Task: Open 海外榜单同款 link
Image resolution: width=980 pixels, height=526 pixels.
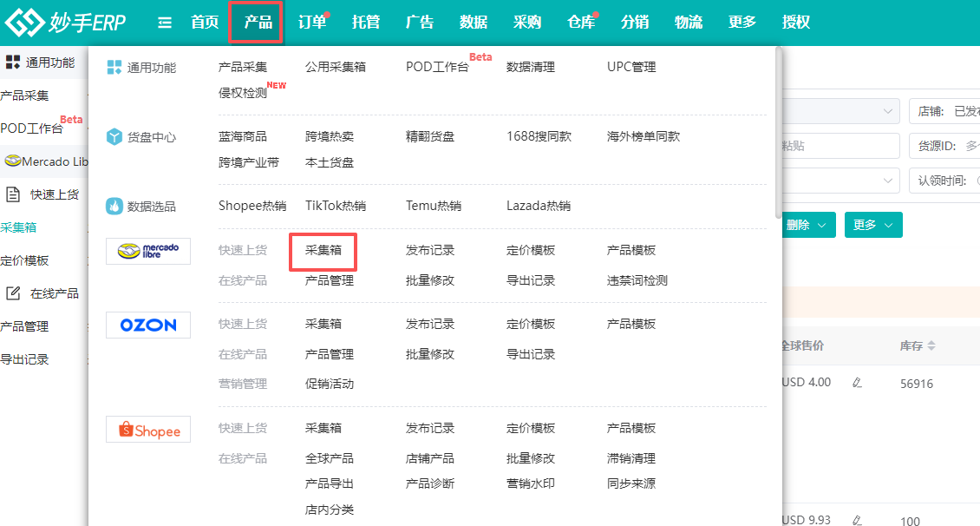Action: coord(644,136)
